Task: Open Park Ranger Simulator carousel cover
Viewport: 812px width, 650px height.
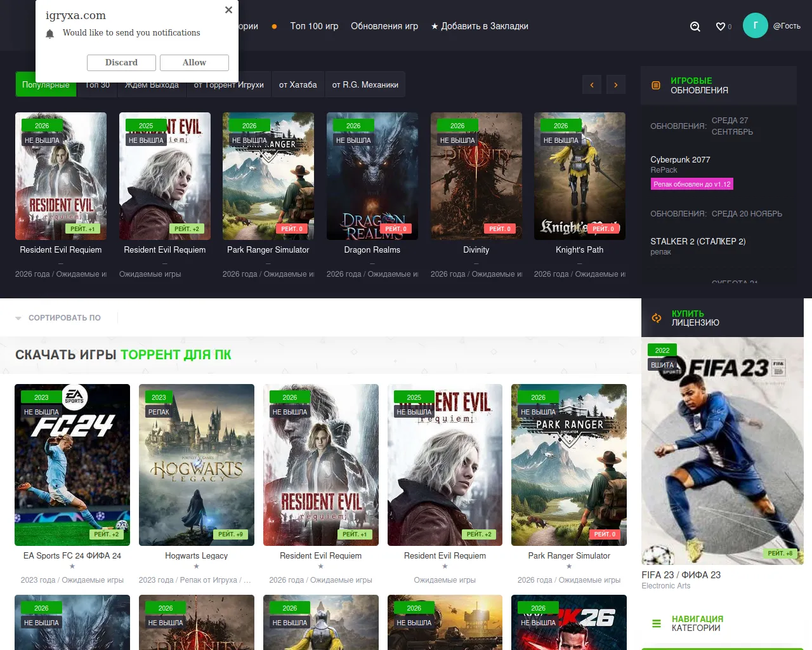Action: click(x=268, y=176)
